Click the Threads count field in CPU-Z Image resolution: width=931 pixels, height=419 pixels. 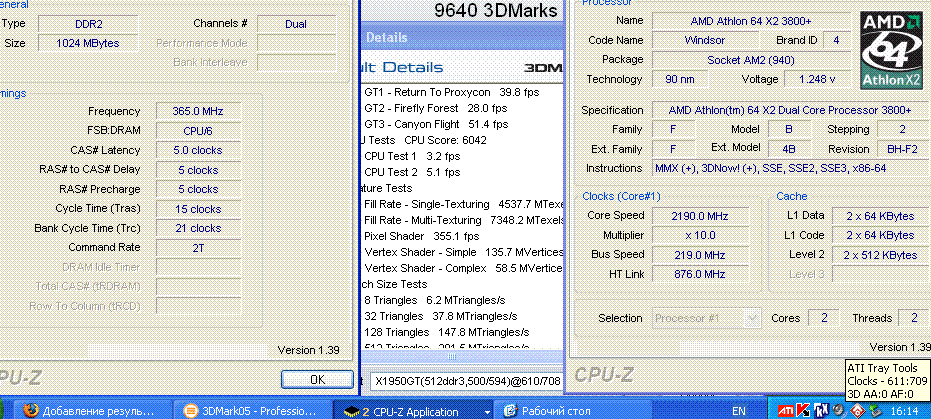coord(914,318)
